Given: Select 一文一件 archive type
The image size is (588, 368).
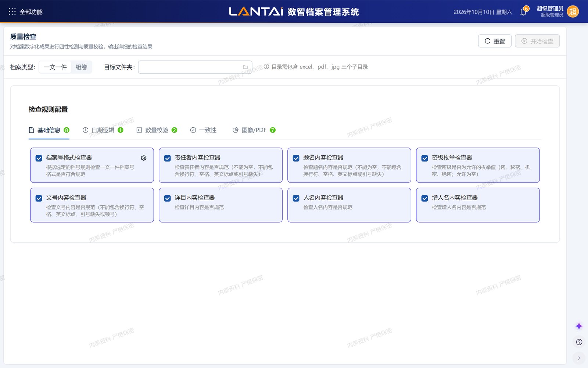Looking at the screenshot, I should tap(55, 67).
